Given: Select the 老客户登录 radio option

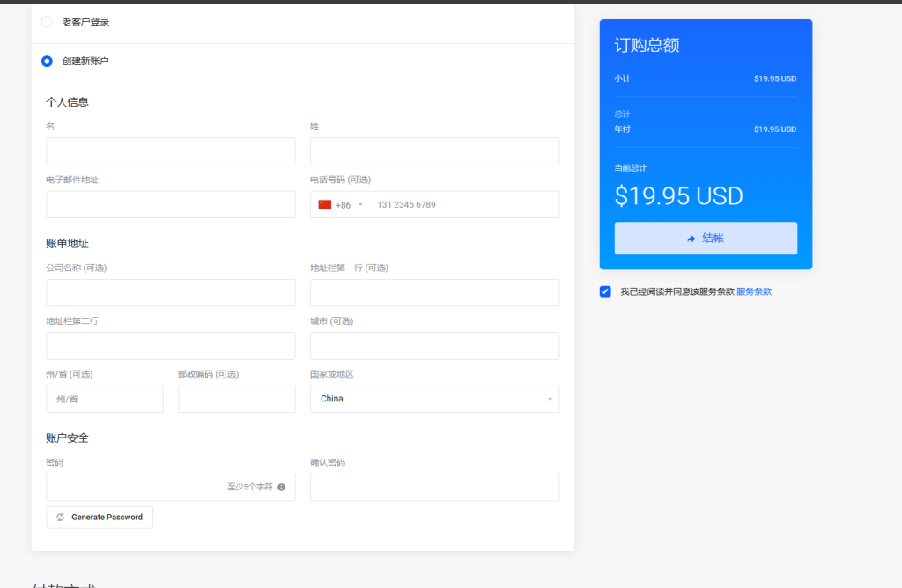Looking at the screenshot, I should click(47, 22).
